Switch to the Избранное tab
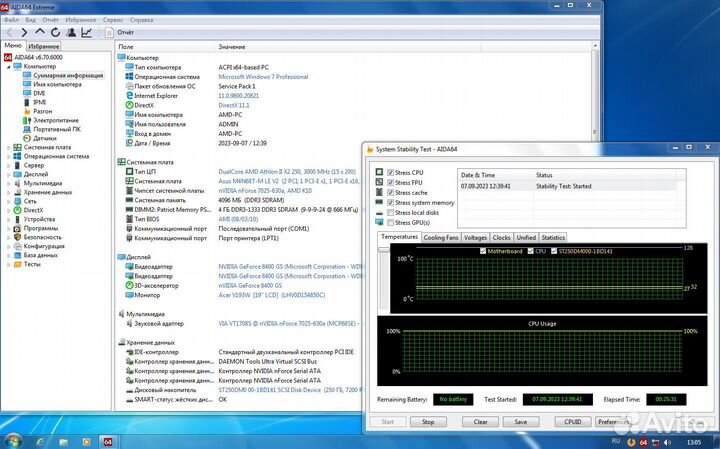720x449 pixels. [x=43, y=46]
